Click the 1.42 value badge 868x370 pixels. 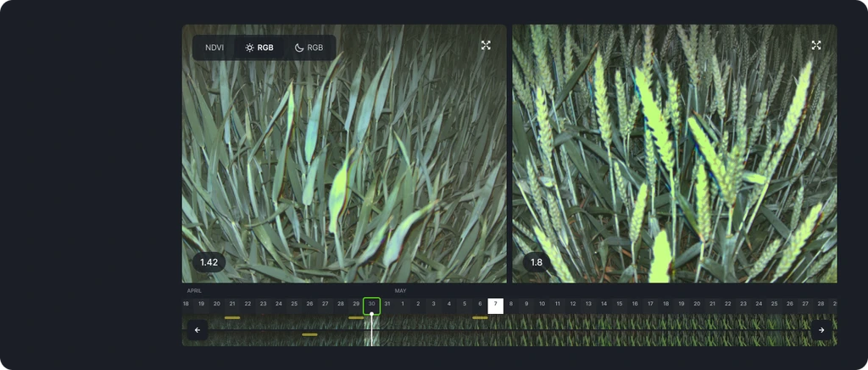[209, 262]
